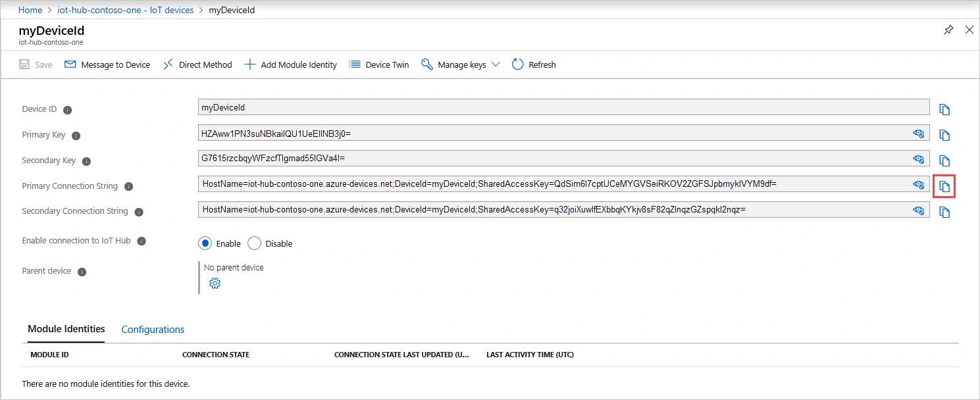Viewport: 980px width, 400px height.
Task: Refresh the device details
Action: (x=534, y=64)
